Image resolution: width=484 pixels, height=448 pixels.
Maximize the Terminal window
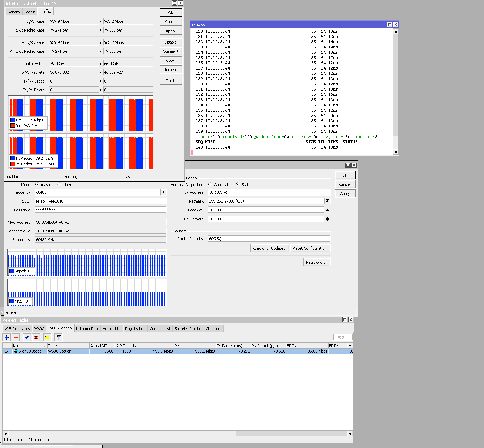pos(390,25)
